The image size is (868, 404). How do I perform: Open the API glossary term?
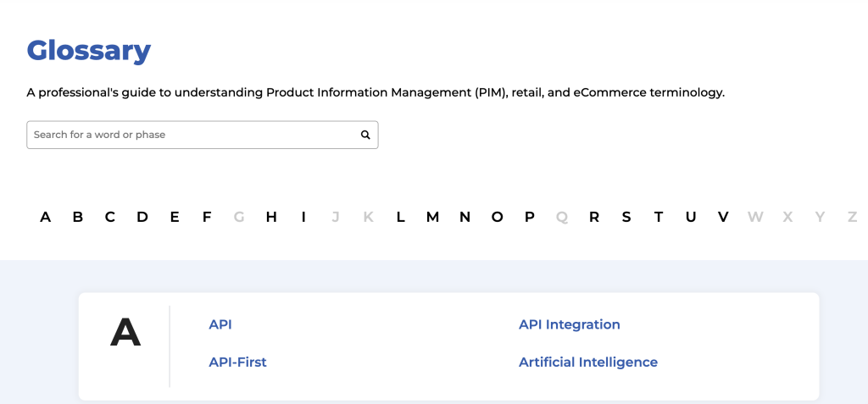click(220, 324)
